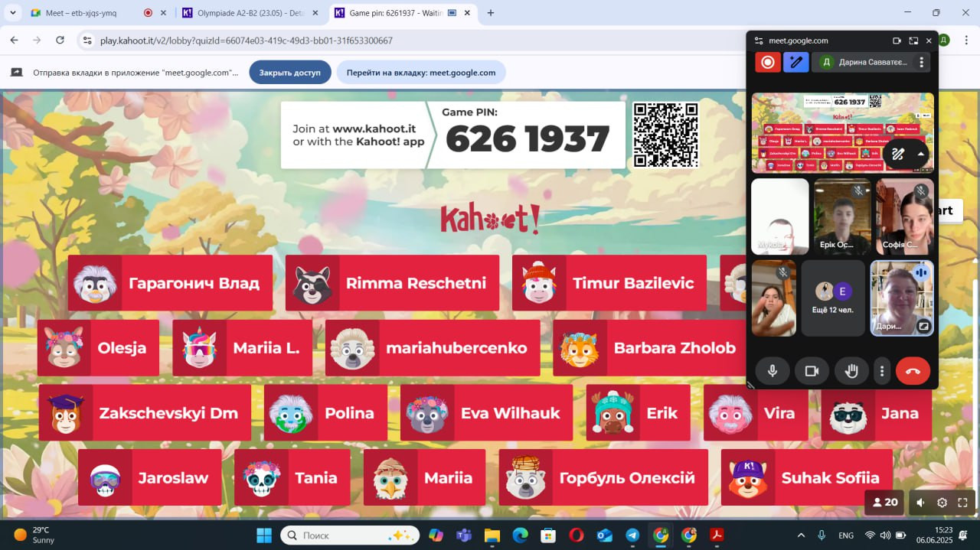Open the 29°C Sunny weather widget
The height and width of the screenshot is (550, 980).
pos(35,535)
